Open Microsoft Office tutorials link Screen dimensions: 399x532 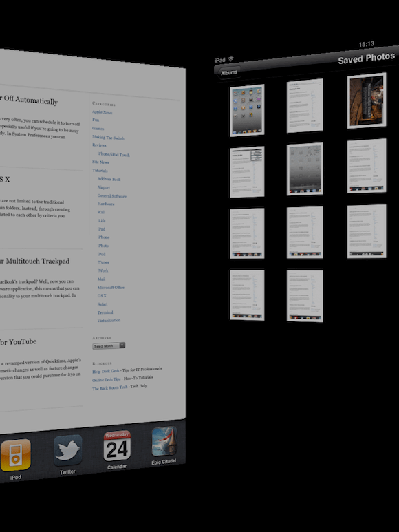click(x=111, y=288)
